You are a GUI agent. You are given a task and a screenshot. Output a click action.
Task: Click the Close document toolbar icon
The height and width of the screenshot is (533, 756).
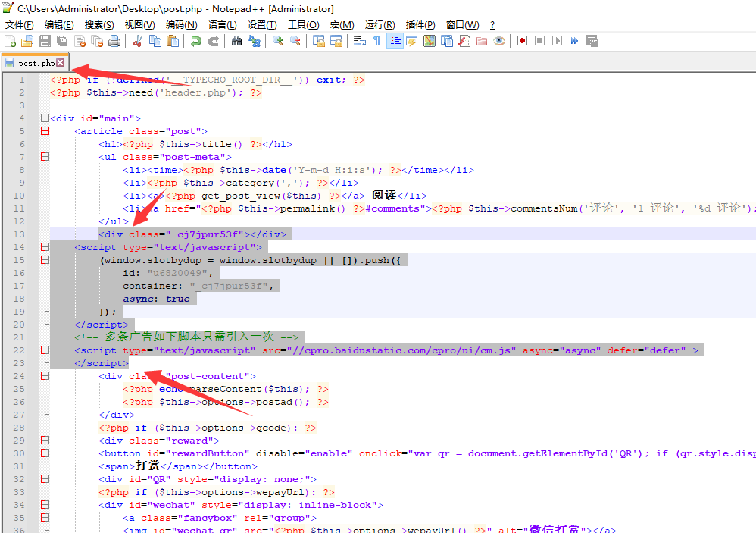[x=80, y=41]
